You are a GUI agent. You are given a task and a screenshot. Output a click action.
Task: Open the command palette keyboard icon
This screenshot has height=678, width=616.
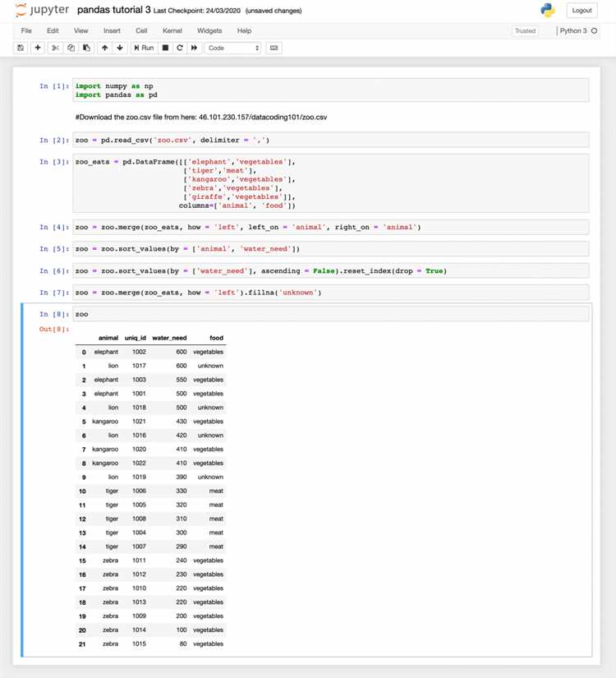point(274,48)
